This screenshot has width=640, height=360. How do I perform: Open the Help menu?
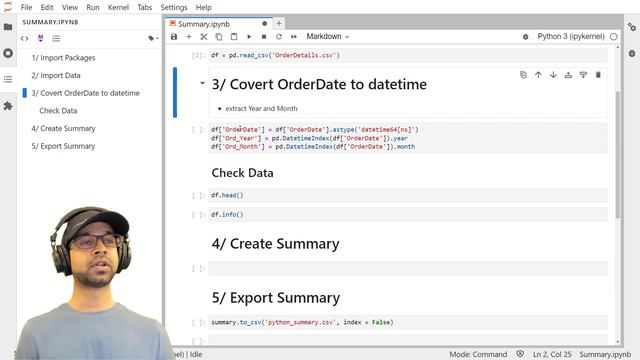click(x=204, y=7)
